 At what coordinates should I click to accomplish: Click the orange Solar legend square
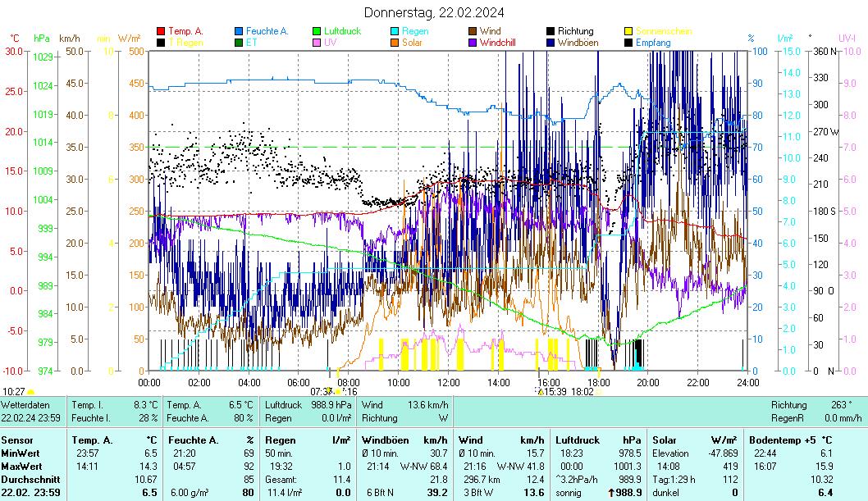point(395,43)
